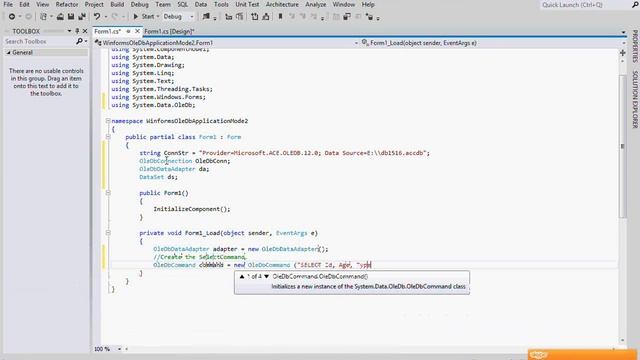Open the Debug configuration dropdown
The width and height of the screenshot is (640, 360).
click(178, 17)
